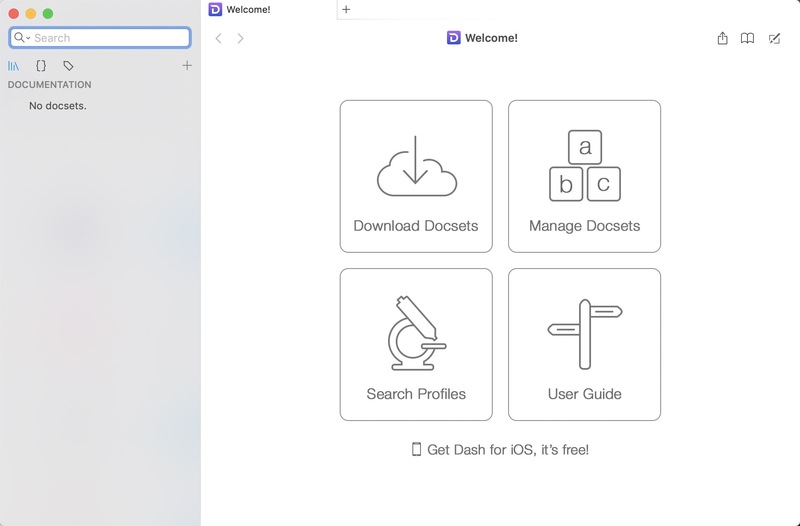Click the Share icon in toolbar
Image resolution: width=800 pixels, height=526 pixels.
722,38
